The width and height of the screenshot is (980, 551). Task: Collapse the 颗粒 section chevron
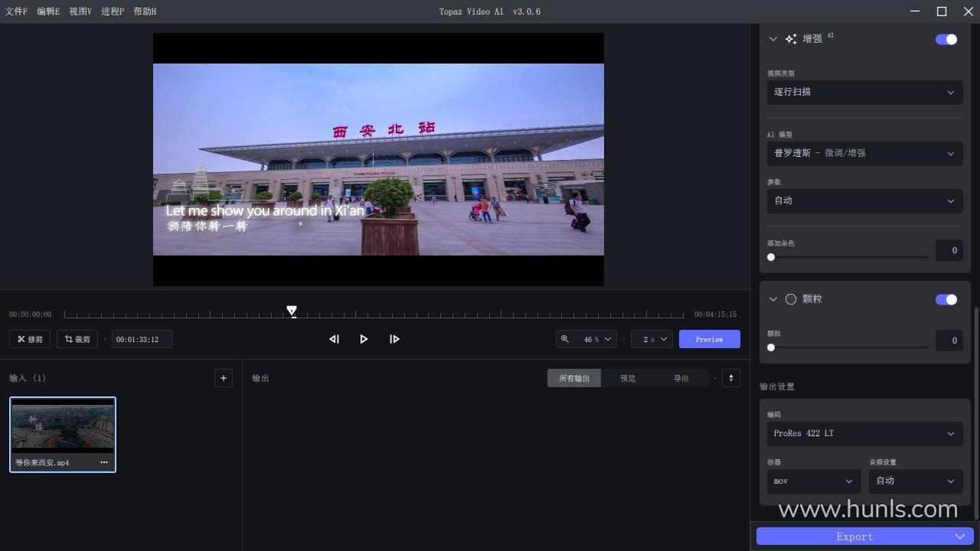point(773,299)
